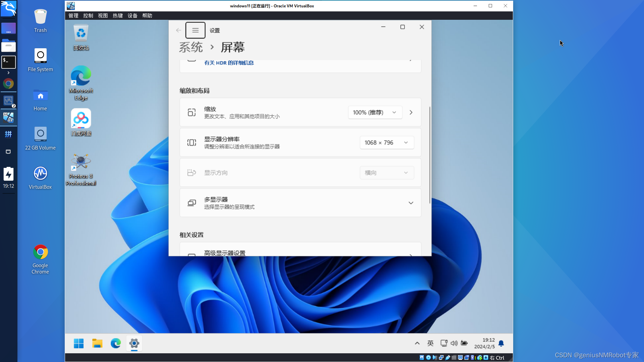Viewport: 644px width, 362px height.
Task: Open the hamburger navigation menu in Settings
Action: click(x=195, y=31)
